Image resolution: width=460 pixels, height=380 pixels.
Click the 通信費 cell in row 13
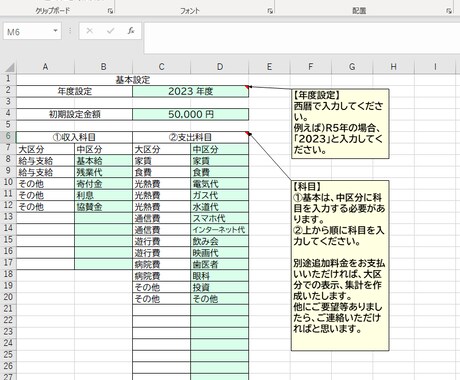tap(161, 218)
